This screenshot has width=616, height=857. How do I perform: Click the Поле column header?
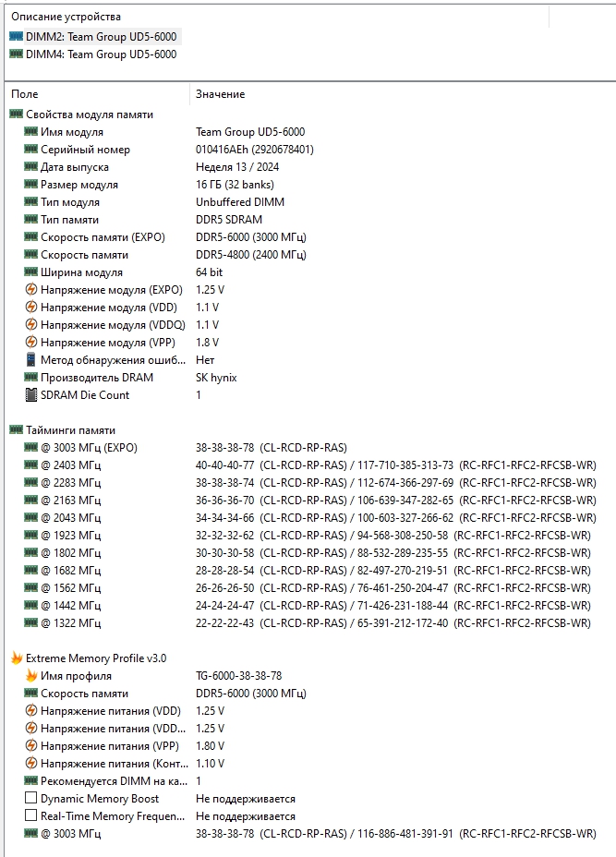pos(25,94)
